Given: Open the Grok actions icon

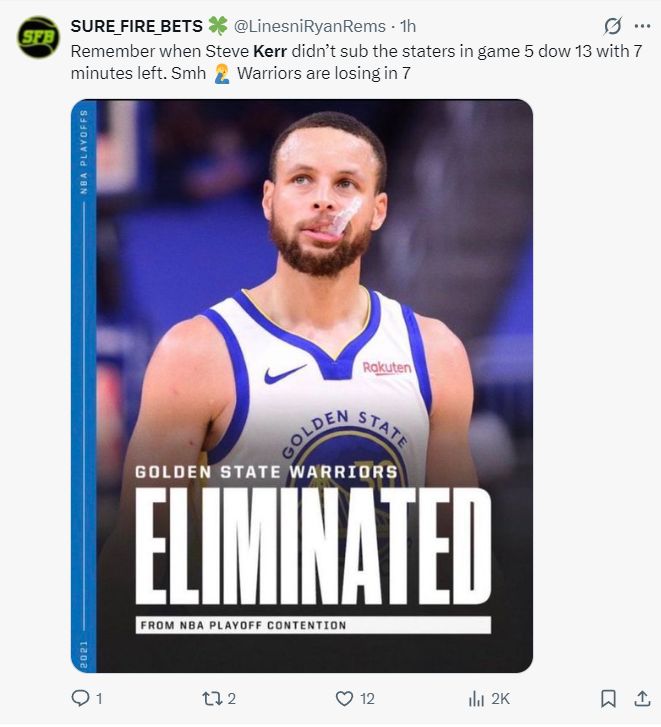Looking at the screenshot, I should click(x=612, y=26).
